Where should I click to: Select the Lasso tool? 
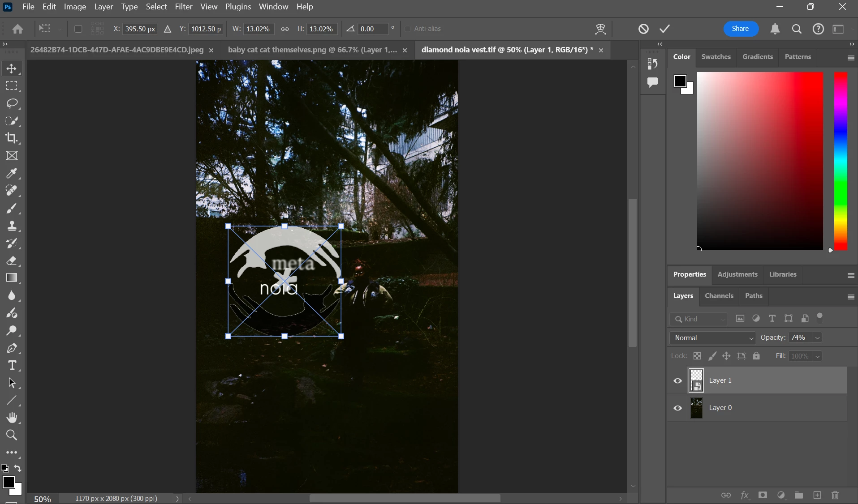tap(12, 103)
